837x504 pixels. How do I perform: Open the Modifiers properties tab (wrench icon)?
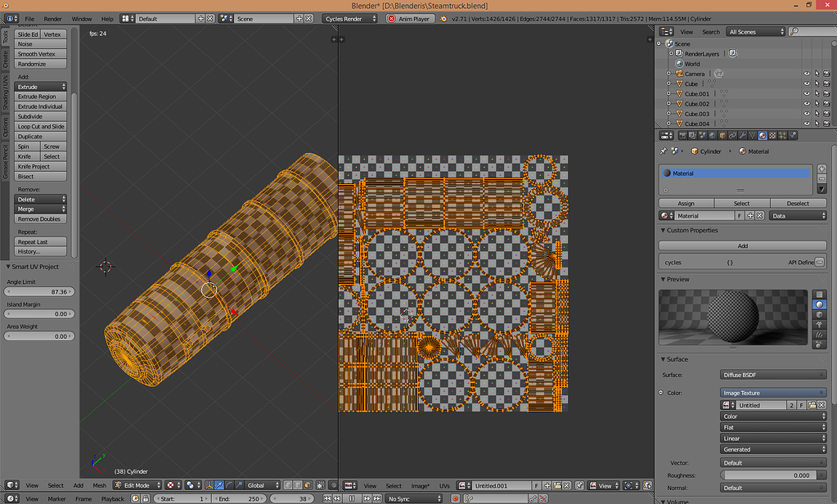point(743,136)
